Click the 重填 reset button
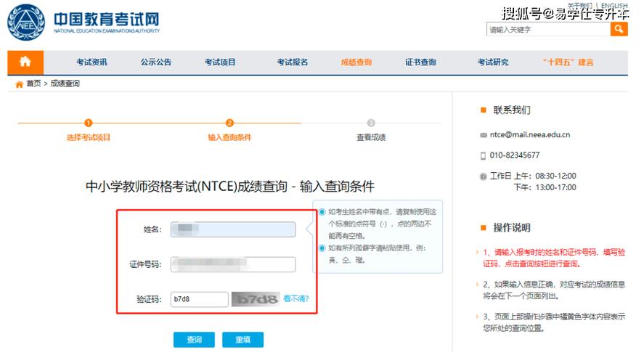Image resolution: width=644 pixels, height=363 pixels. coord(242,340)
